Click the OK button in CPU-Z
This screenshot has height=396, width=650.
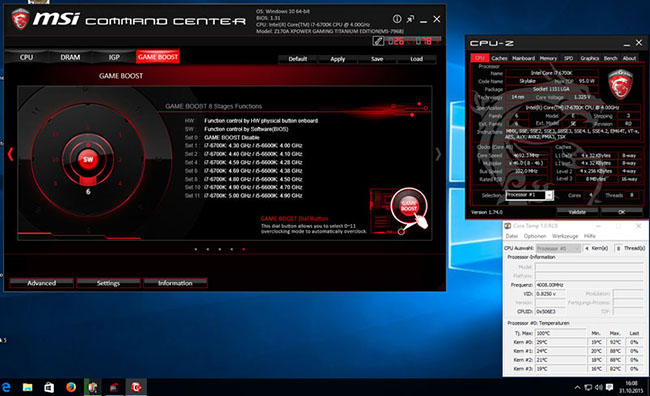point(621,212)
